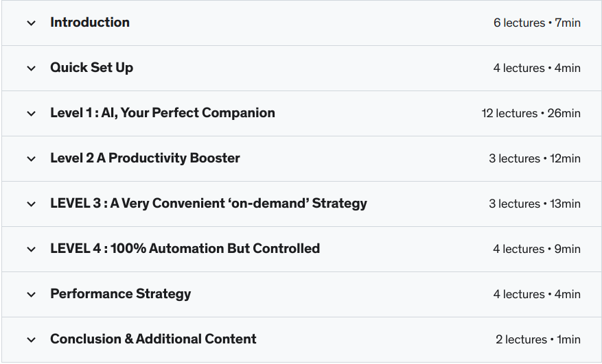Click the 12 lectures • 26min label
602x364 pixels.
(531, 113)
